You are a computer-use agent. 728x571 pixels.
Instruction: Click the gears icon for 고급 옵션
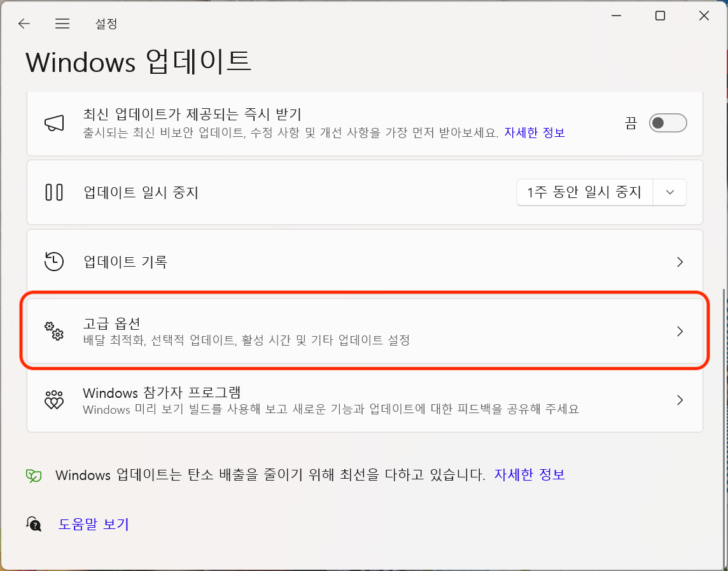(54, 331)
